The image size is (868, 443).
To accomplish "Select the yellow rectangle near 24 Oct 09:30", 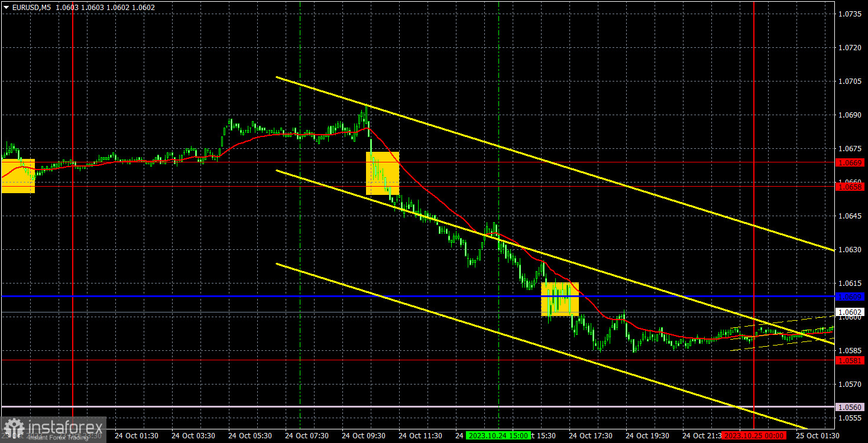I will [383, 174].
